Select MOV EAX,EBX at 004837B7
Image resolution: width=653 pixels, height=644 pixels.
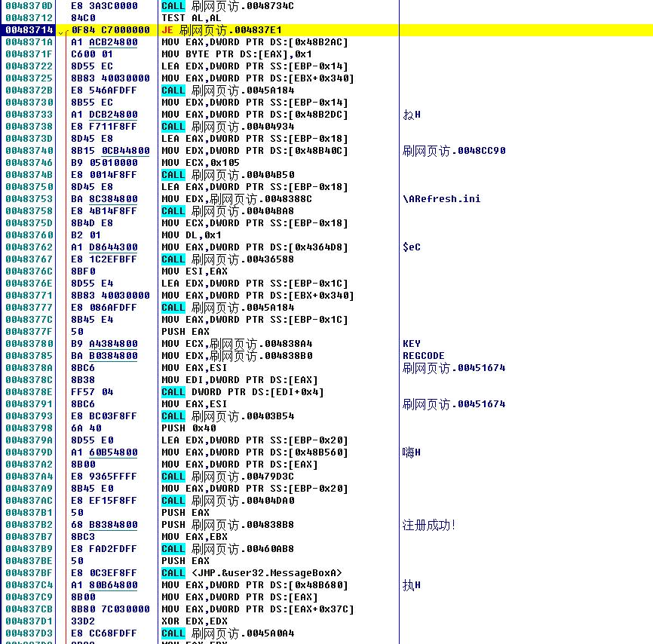(195, 537)
